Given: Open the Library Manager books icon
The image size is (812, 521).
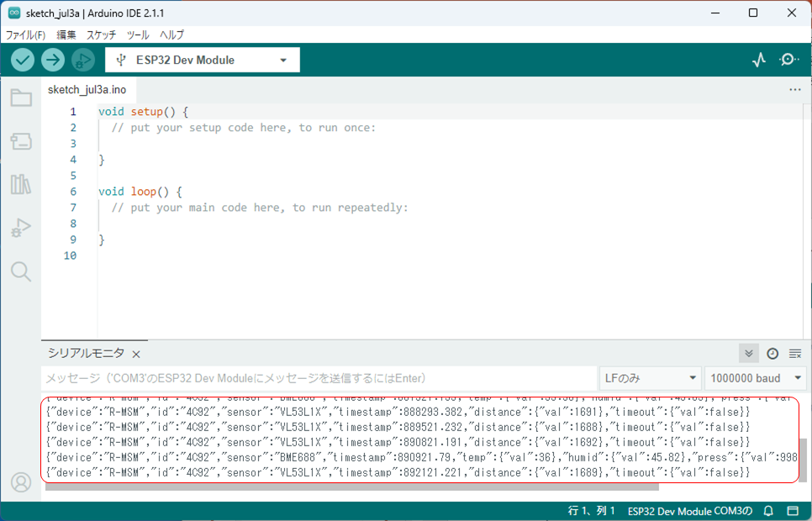Looking at the screenshot, I should click(21, 184).
